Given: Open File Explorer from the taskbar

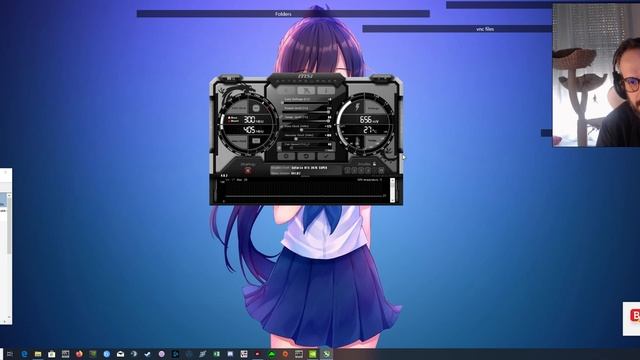Looking at the screenshot, I should tap(38, 354).
